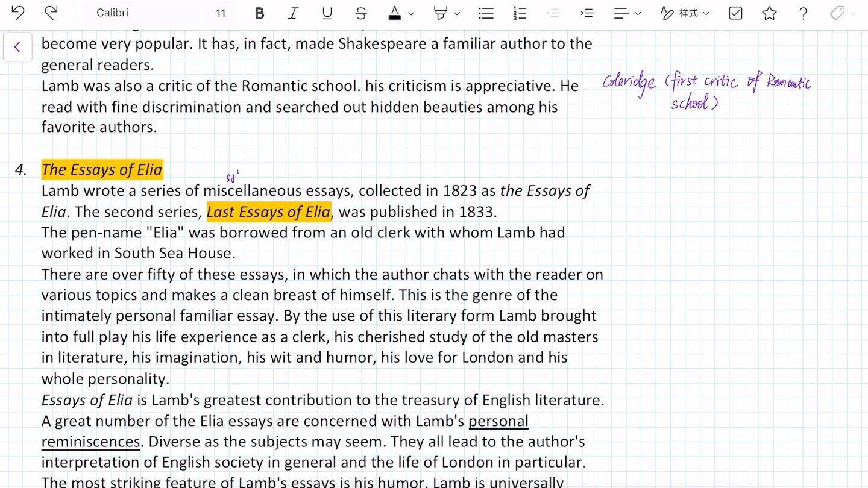Click the small handwritten mark above "miscellaneous"
Viewport: 868px width, 488px height.
232,177
